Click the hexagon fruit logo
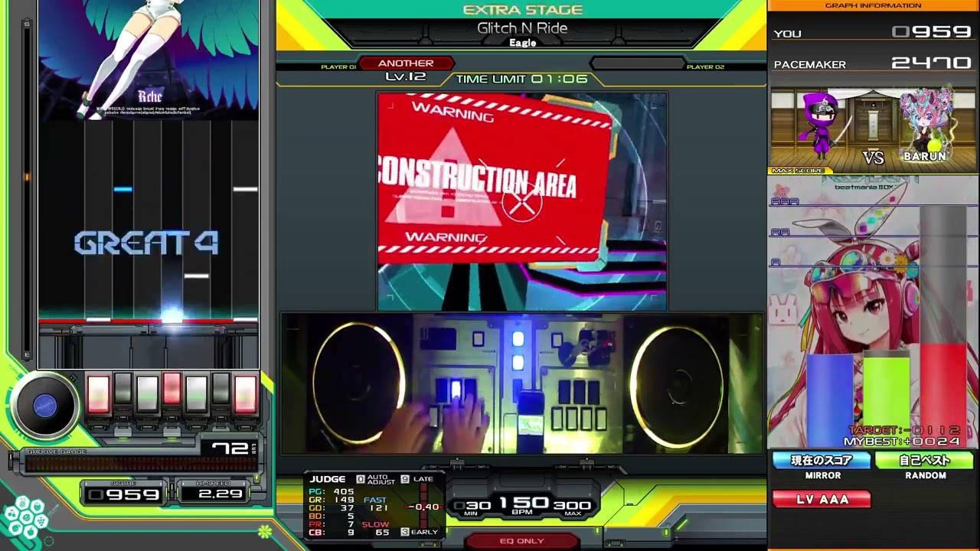980x551 pixels. coord(24,516)
